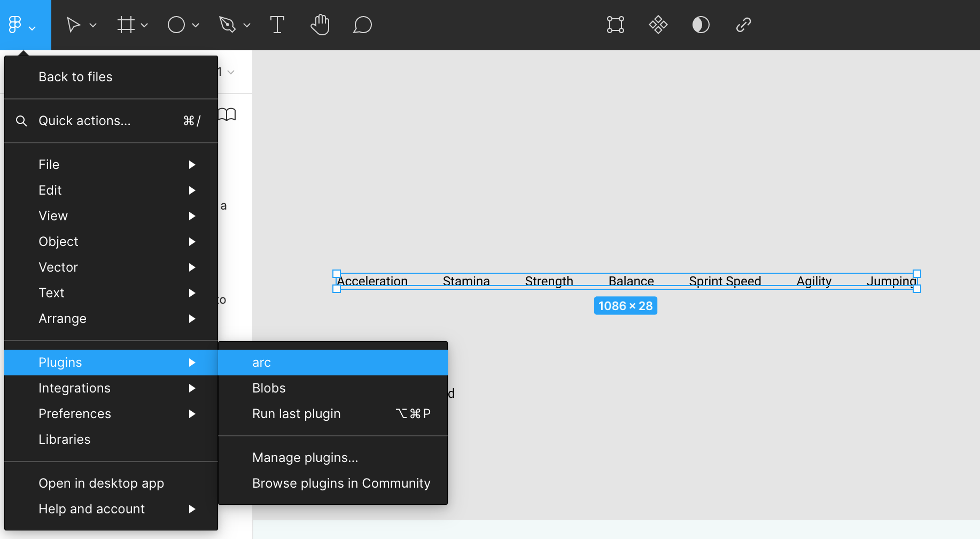Select the Comment tool
980x539 pixels.
tap(362, 25)
